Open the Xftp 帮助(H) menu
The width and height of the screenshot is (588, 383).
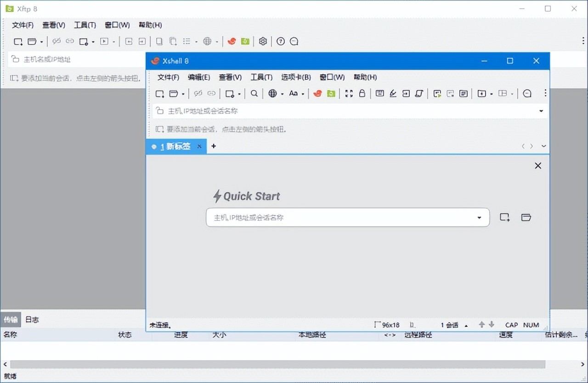pos(150,25)
